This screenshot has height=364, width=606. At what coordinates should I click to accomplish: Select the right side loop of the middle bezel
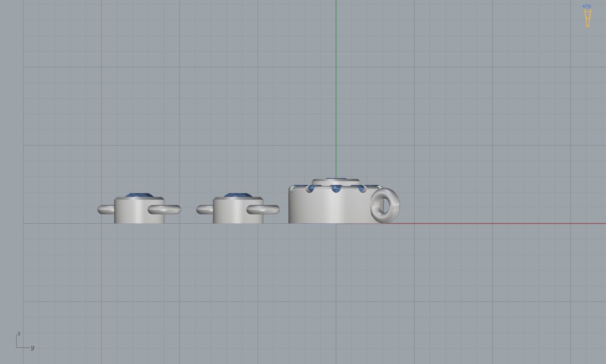click(263, 210)
